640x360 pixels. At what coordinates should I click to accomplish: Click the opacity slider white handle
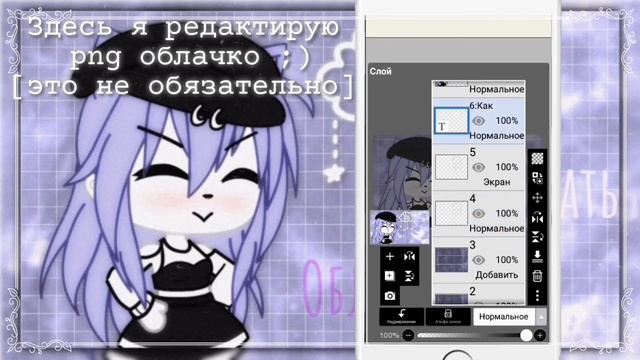click(x=526, y=336)
